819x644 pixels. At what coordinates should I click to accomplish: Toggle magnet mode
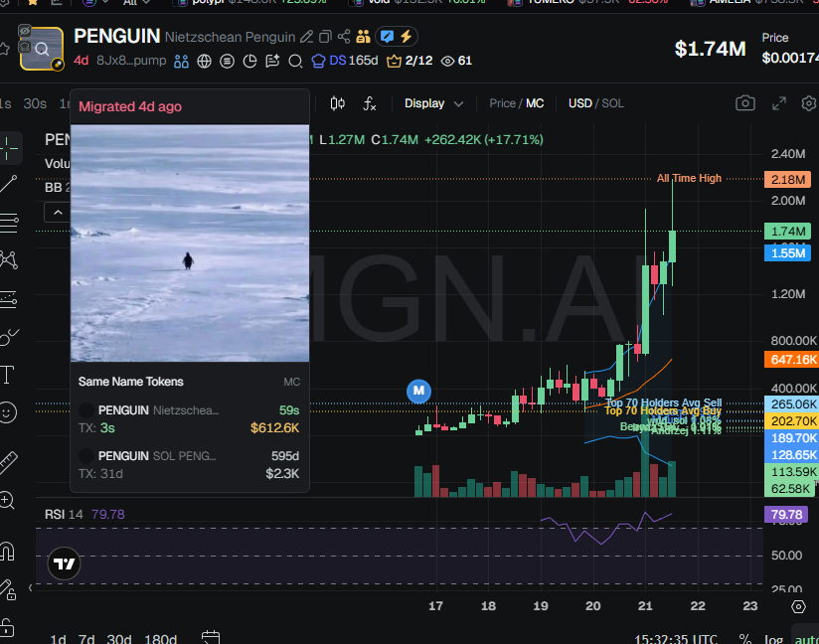point(7,552)
